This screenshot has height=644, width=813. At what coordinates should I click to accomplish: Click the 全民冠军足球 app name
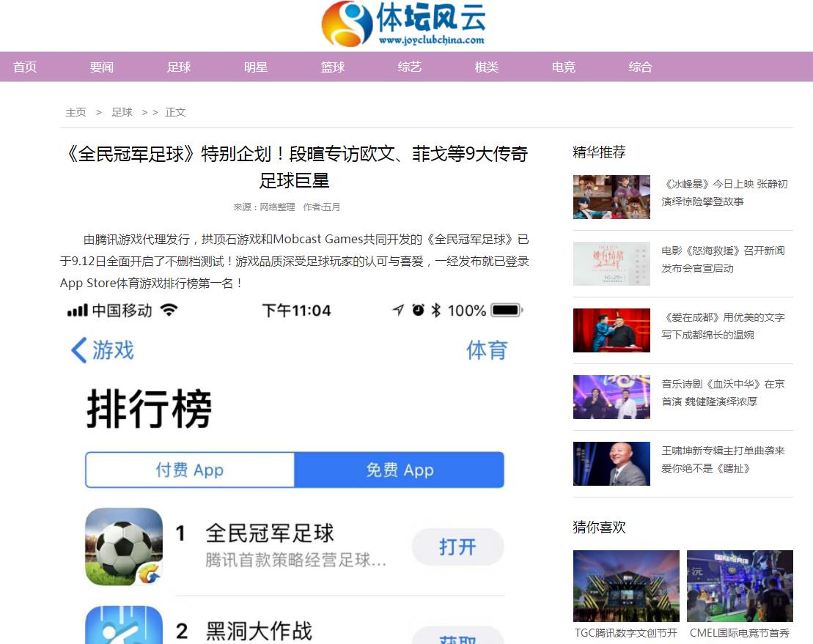point(270,533)
